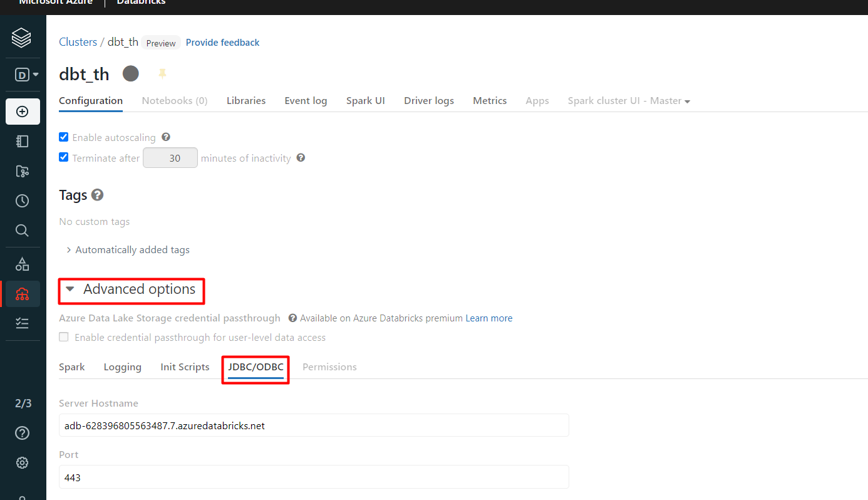Select the Data icon in sidebar

click(22, 263)
